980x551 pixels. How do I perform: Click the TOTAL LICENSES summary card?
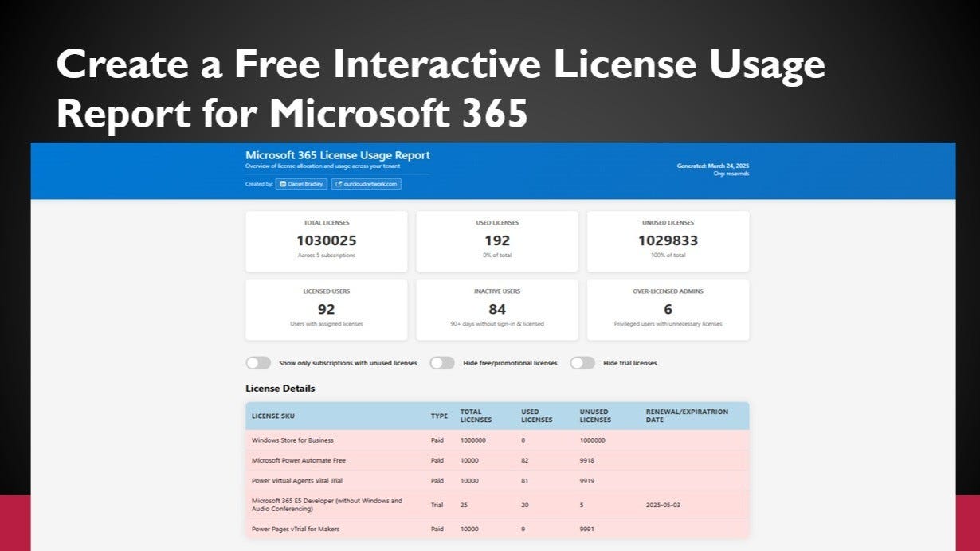coord(326,240)
